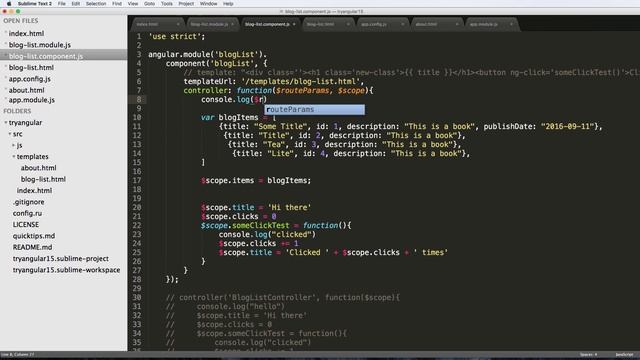Select index.html under OPEN FILES
This screenshot has height=360, width=640.
27,33
